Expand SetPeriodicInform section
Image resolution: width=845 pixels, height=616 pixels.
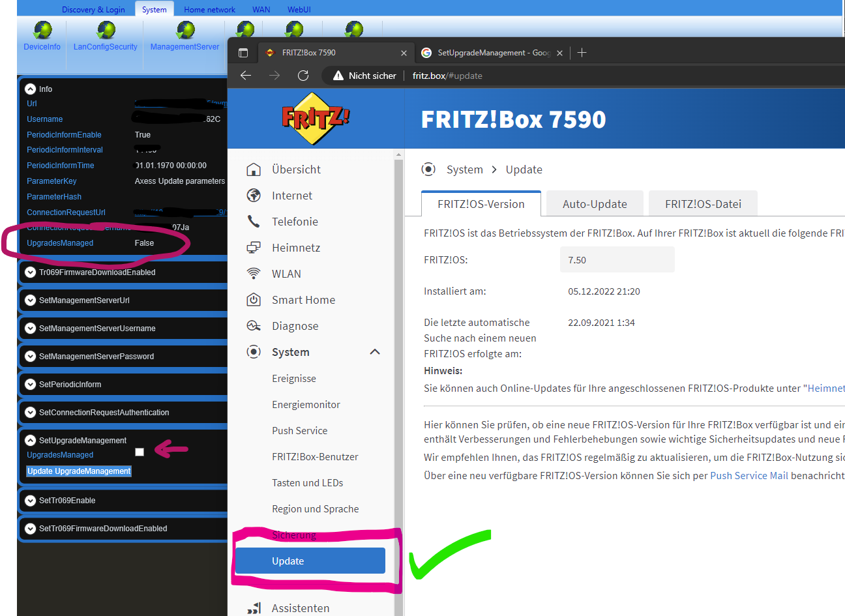click(x=30, y=385)
